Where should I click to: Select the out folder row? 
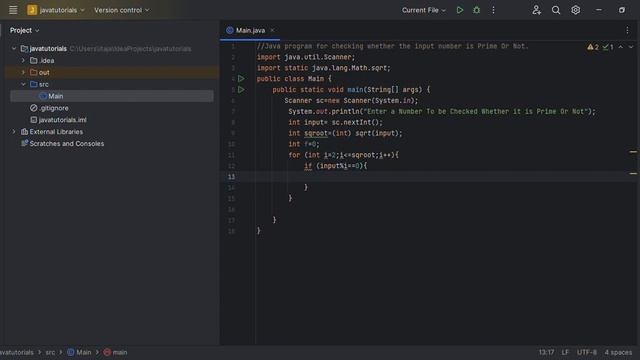pos(112,72)
